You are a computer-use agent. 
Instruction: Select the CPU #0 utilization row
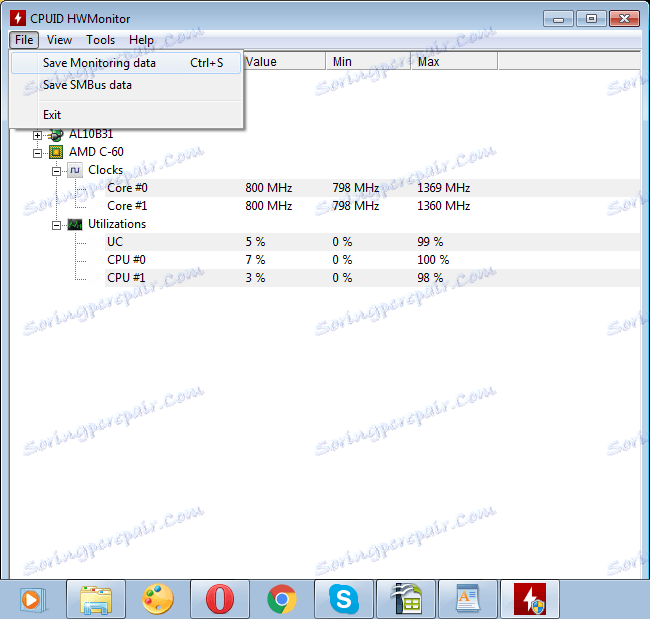[372, 260]
